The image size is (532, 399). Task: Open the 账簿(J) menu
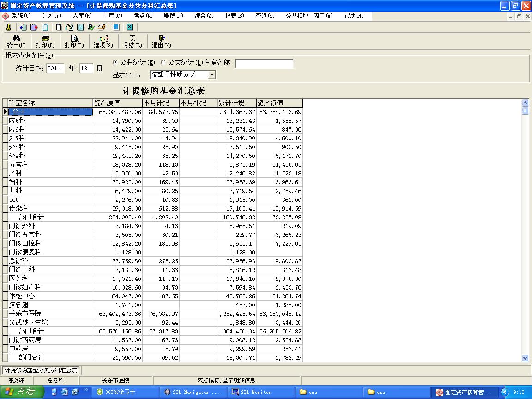pos(173,16)
